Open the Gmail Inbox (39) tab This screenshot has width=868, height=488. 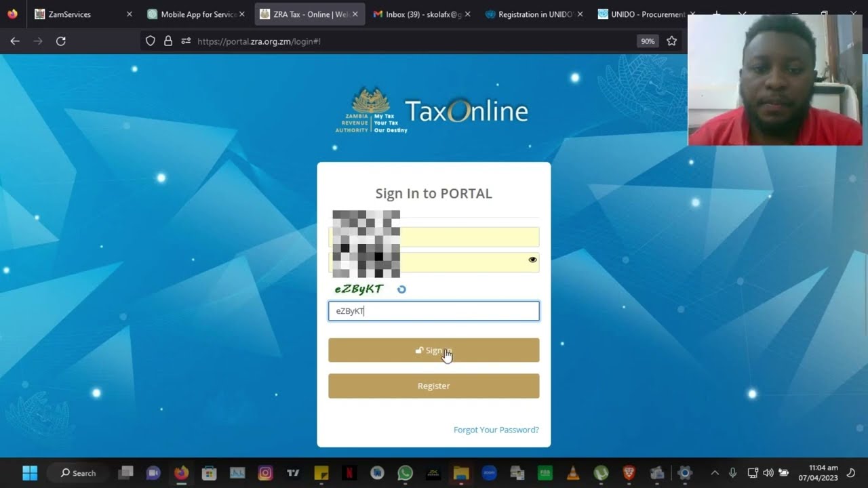[422, 14]
